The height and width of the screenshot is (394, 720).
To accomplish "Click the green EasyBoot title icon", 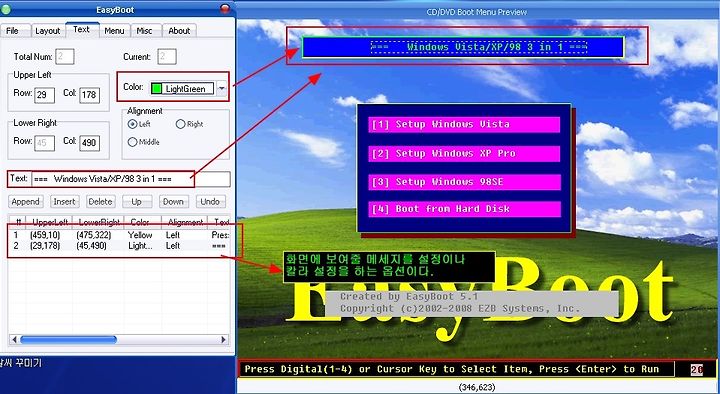I will pos(6,9).
